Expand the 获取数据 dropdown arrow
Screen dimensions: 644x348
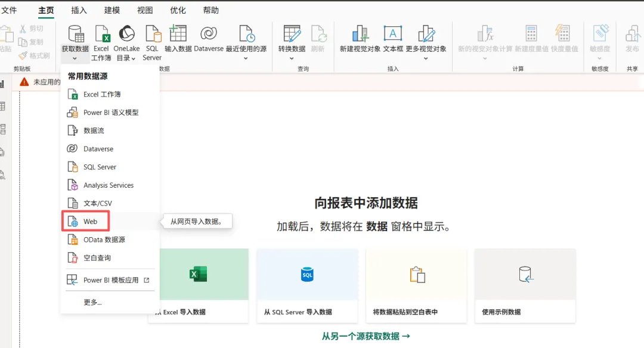(75, 58)
